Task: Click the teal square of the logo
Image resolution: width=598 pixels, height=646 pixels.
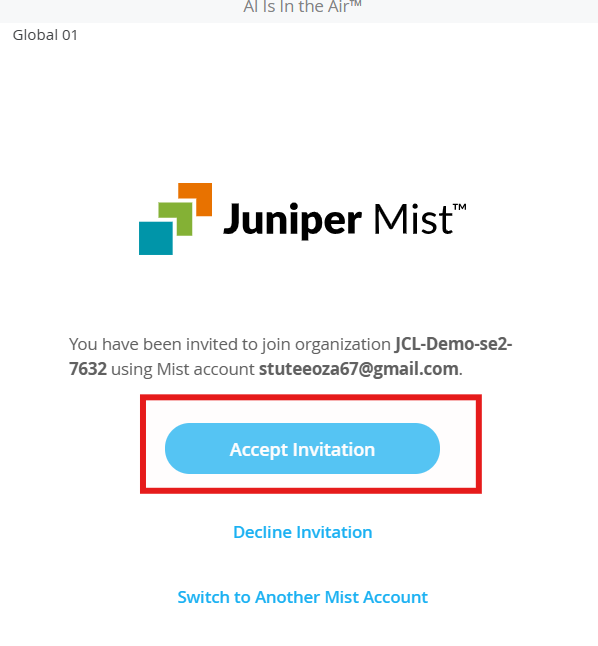Action: click(156, 238)
